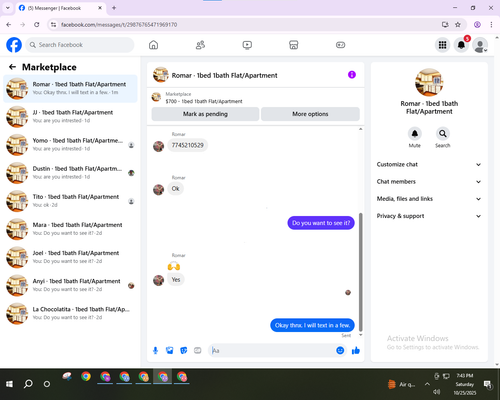Viewport: 500px width, 400px height.
Task: Go to the Facebook home icon
Action: point(153,45)
